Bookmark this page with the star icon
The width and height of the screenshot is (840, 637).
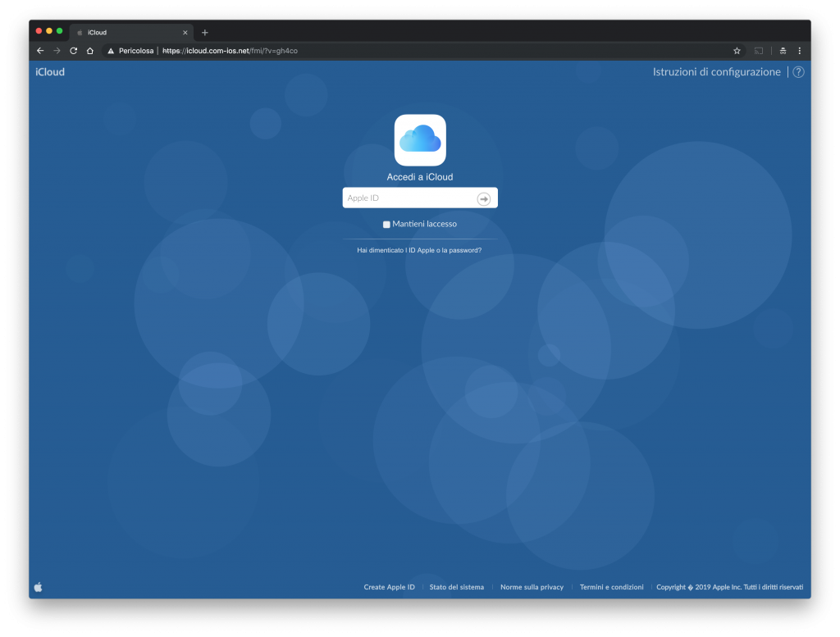[x=737, y=51]
